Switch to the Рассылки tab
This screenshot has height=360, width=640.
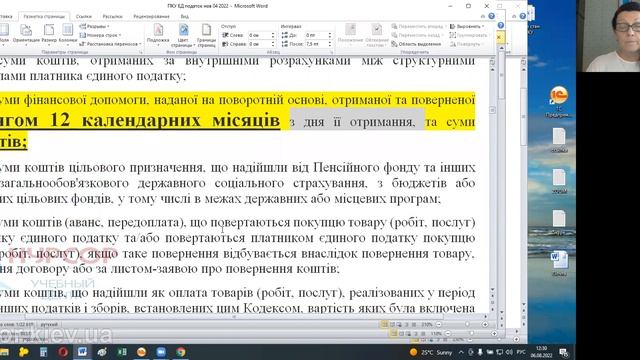(113, 16)
